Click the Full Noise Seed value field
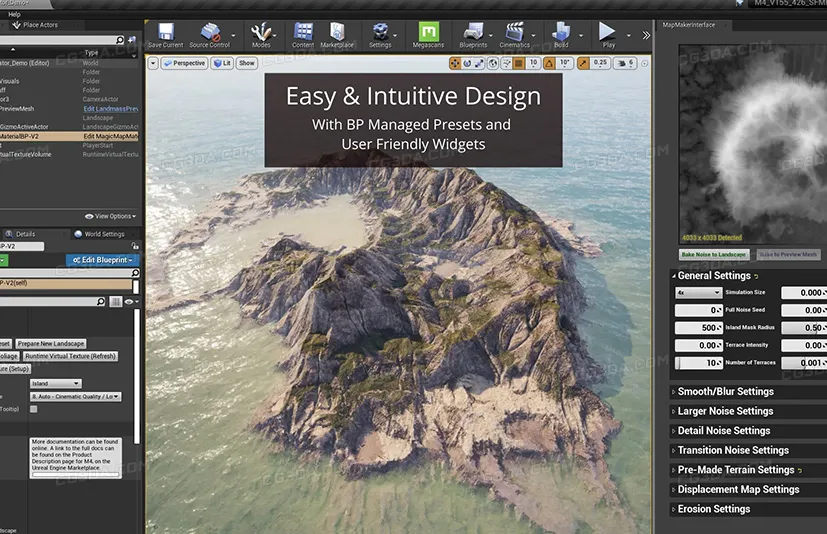Viewport: 827px width, 534px height. click(x=698, y=310)
